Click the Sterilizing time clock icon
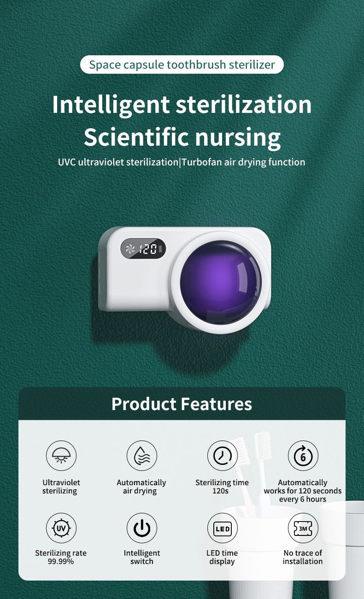364x599 pixels. coord(223,456)
